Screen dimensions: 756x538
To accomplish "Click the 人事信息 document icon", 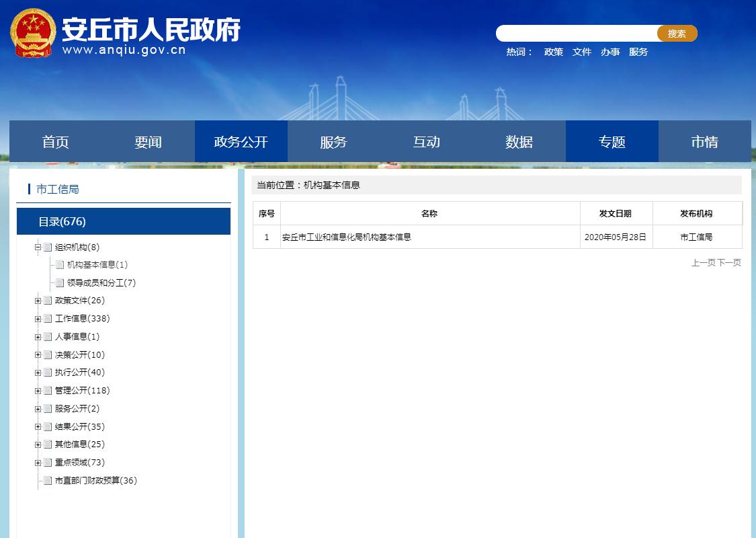I will click(48, 337).
